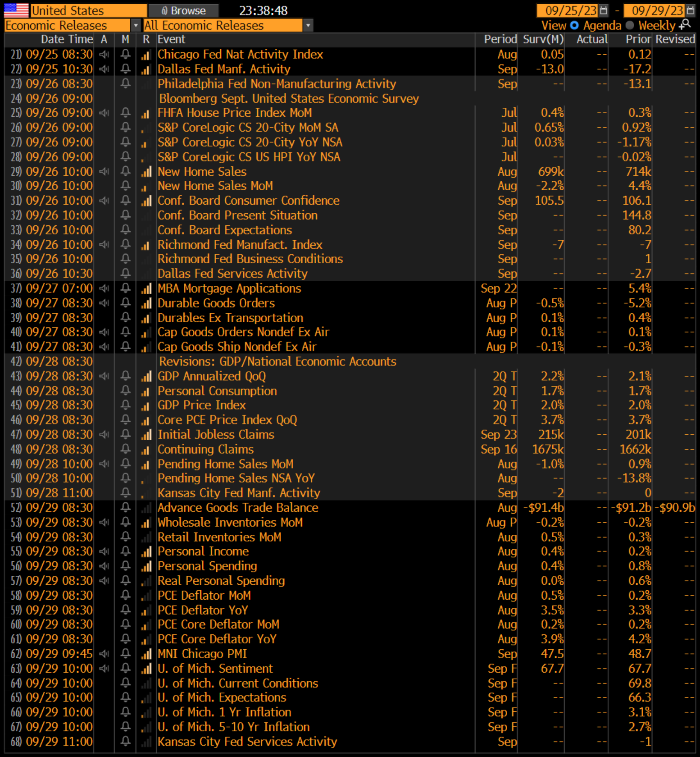Click bell icon for Kansas City Fed Services Activity
This screenshot has width=700, height=757.
pyautogui.click(x=125, y=742)
